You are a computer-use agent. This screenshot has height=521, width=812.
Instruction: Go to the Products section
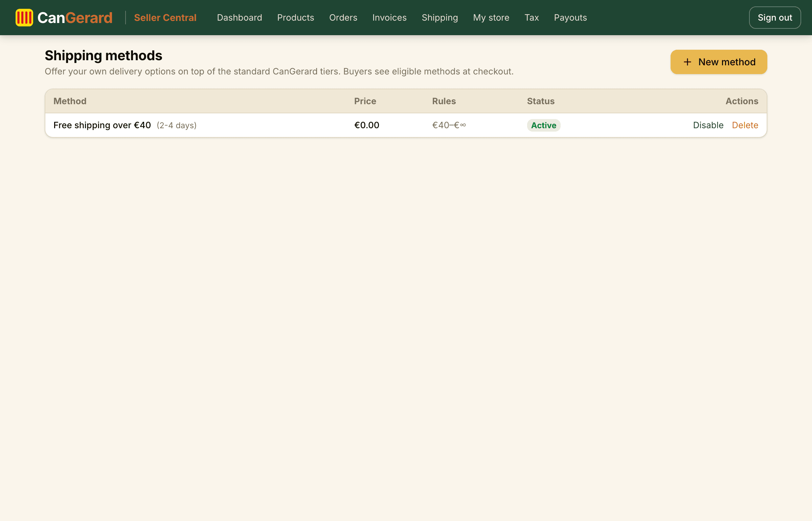pyautogui.click(x=296, y=18)
